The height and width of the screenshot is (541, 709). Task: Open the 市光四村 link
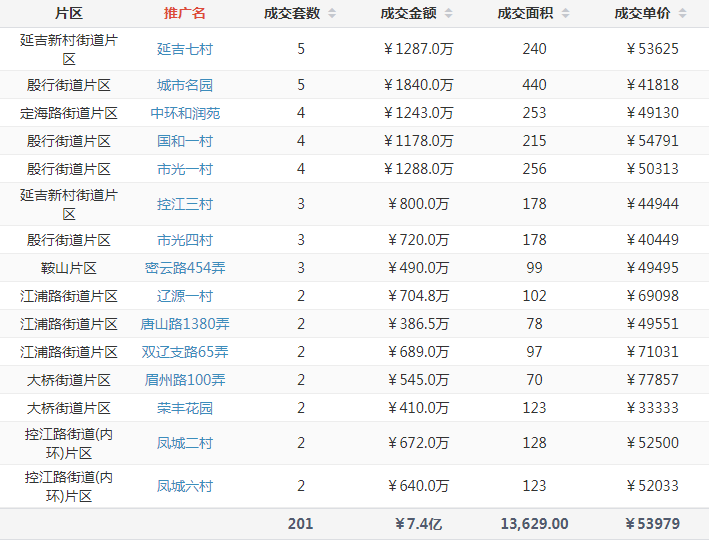coord(184,240)
